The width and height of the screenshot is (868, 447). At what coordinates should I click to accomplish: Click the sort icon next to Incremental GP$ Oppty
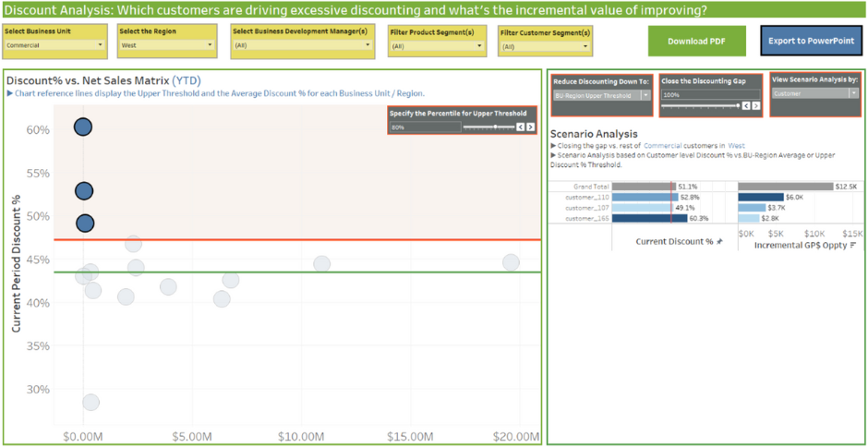(852, 245)
